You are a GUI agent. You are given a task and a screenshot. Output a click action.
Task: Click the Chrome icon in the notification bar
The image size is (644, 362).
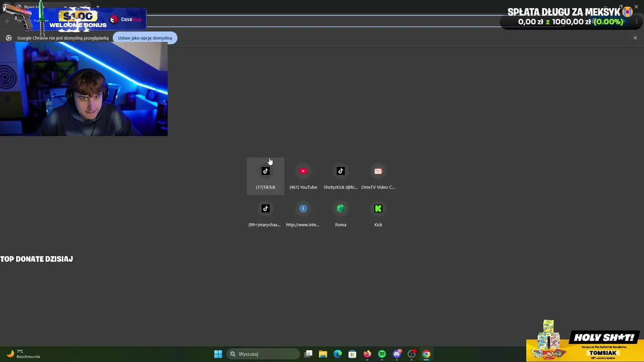tap(9, 38)
